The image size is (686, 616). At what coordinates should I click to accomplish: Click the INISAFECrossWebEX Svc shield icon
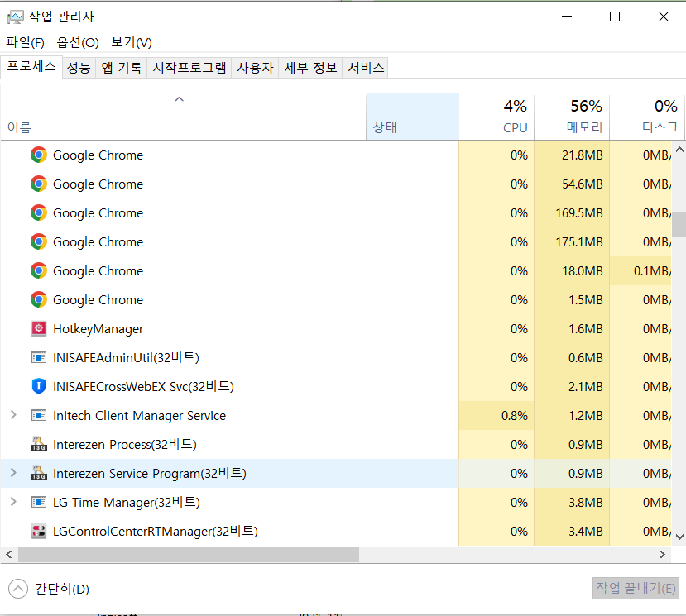39,386
